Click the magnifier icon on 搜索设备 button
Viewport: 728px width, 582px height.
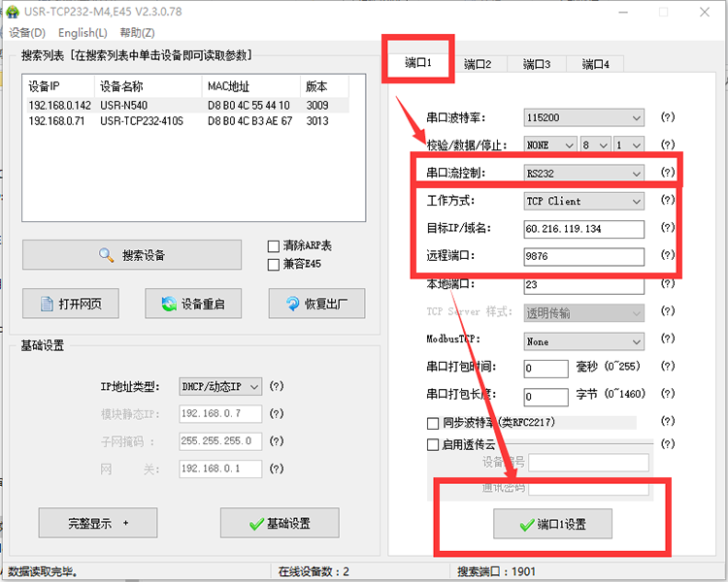[107, 255]
